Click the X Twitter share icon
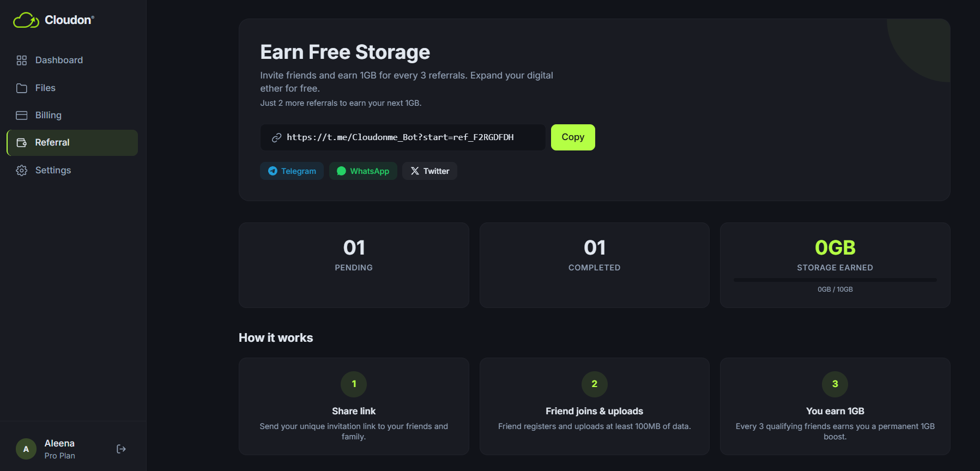Viewport: 980px width, 471px height. (x=415, y=171)
